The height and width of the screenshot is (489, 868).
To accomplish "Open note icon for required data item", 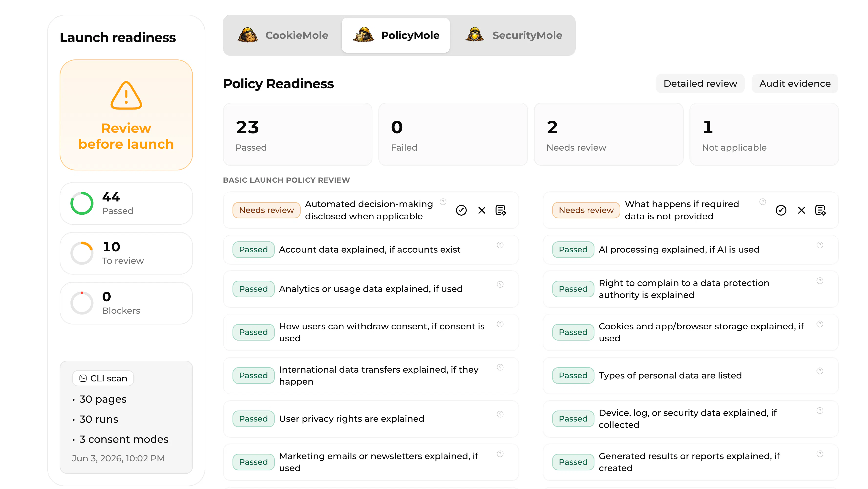I will [x=820, y=210].
